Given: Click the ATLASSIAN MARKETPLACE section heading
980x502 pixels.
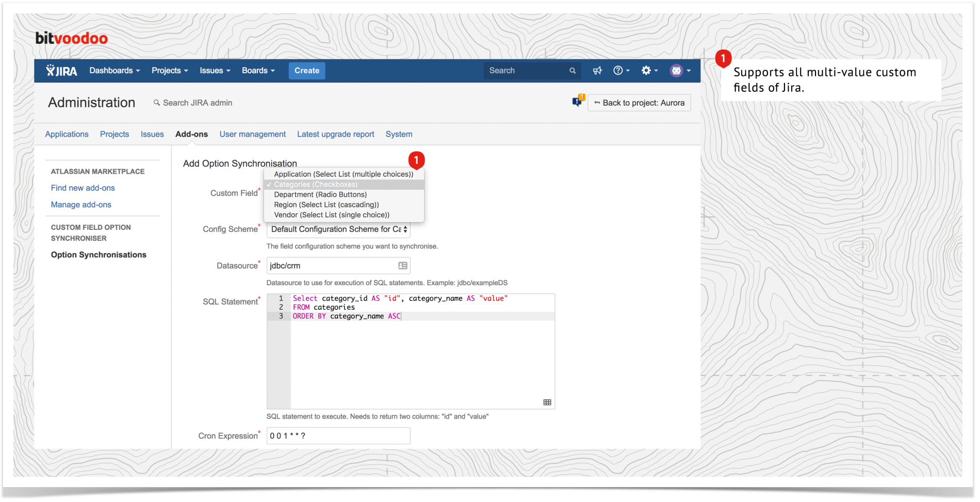Looking at the screenshot, I should (x=97, y=172).
